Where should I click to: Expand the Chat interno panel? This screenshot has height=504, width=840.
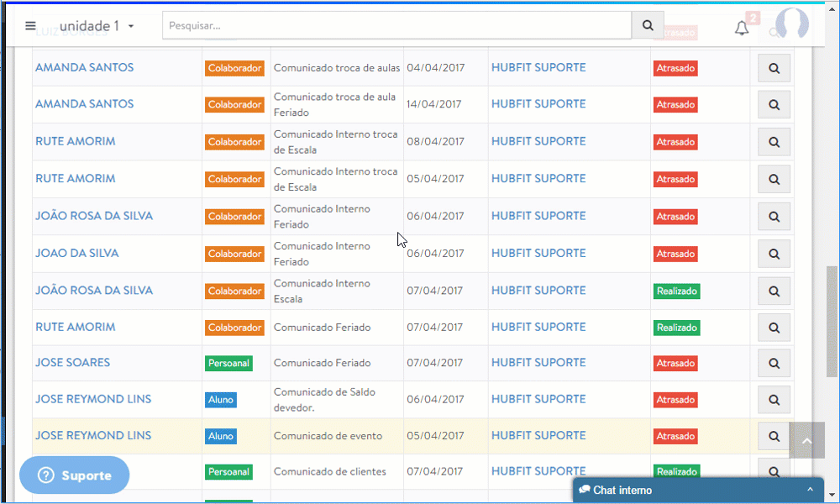point(696,490)
